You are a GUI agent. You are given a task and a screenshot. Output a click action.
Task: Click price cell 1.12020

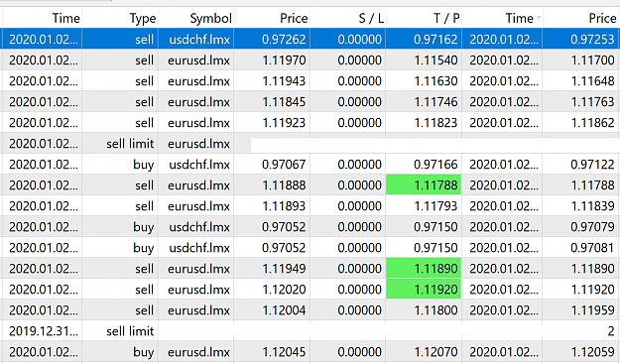(284, 290)
